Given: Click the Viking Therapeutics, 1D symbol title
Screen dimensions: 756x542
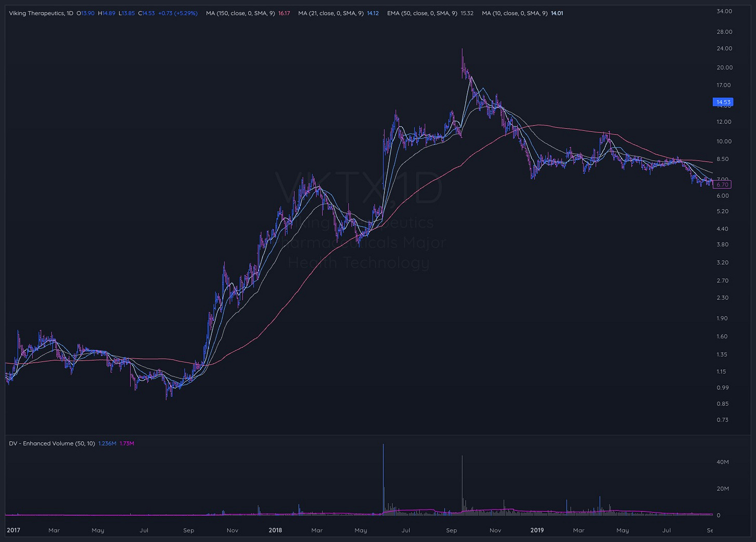Looking at the screenshot, I should pyautogui.click(x=41, y=13).
